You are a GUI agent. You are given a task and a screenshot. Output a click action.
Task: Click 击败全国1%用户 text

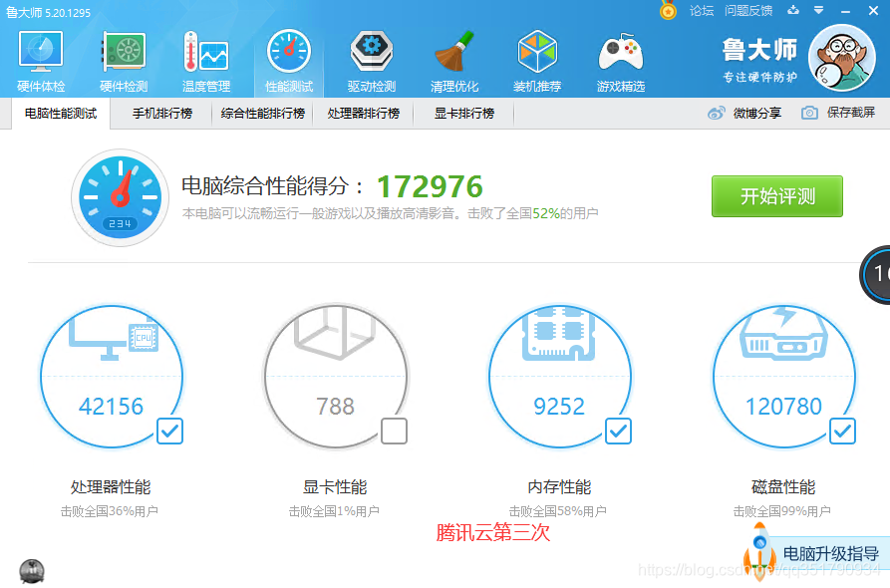pos(334,511)
